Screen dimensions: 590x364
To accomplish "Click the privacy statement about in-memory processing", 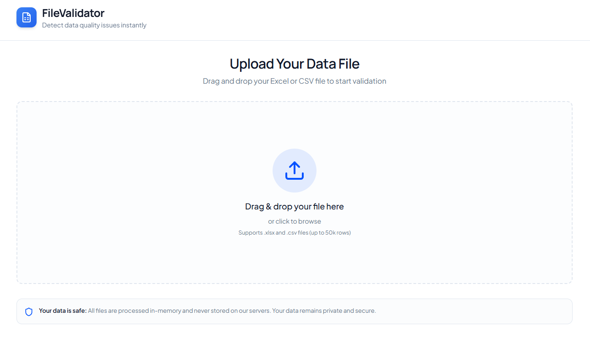I will click(x=232, y=310).
